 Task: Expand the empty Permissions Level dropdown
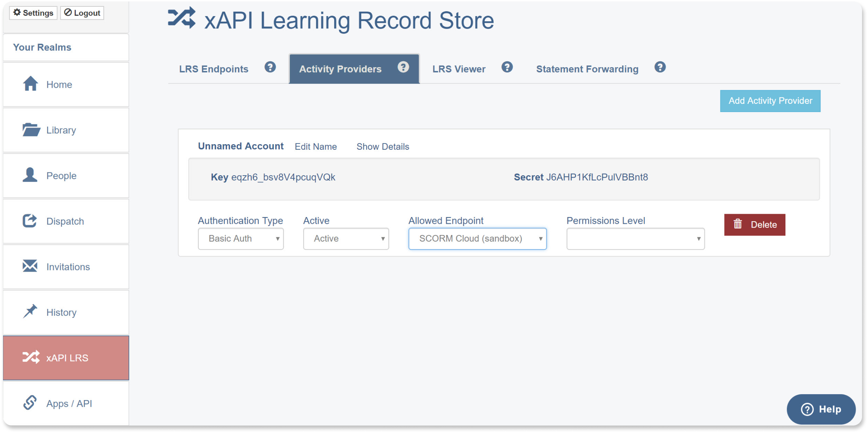point(635,238)
